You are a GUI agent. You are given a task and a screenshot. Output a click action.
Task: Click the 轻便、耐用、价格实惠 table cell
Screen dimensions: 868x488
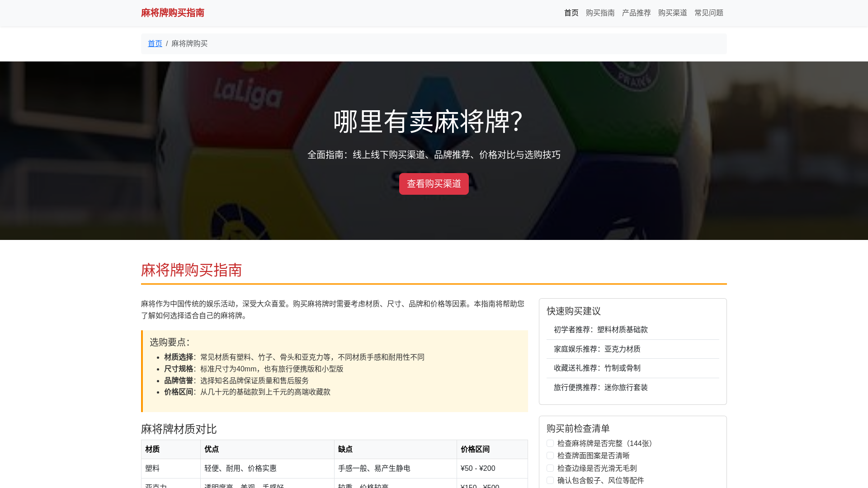(267, 468)
